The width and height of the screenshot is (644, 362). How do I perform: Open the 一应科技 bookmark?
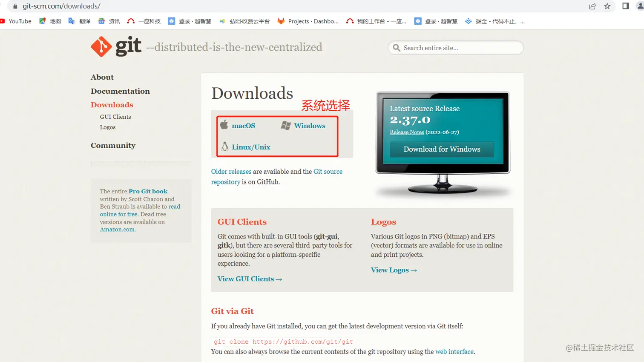pos(144,21)
